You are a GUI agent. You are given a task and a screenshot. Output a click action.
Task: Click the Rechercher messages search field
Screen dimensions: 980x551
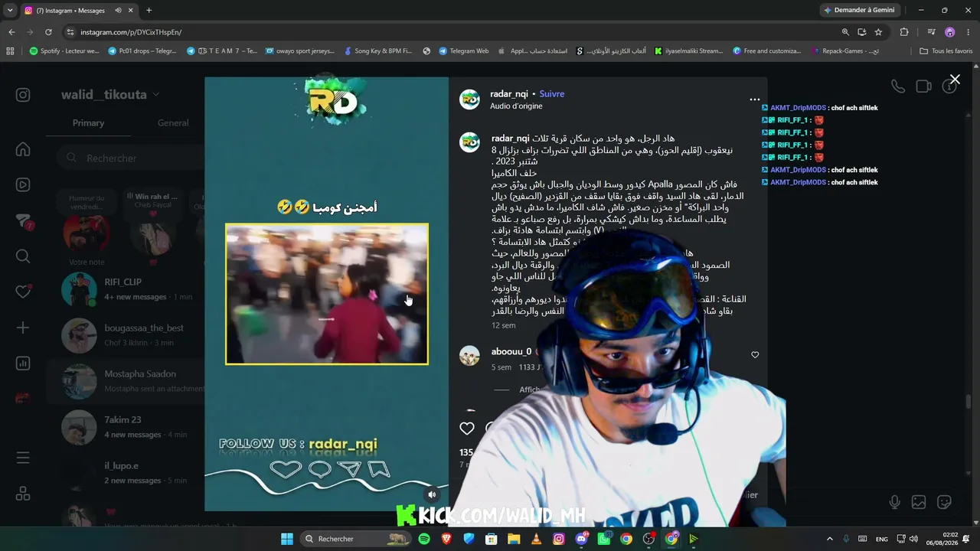pos(130,158)
